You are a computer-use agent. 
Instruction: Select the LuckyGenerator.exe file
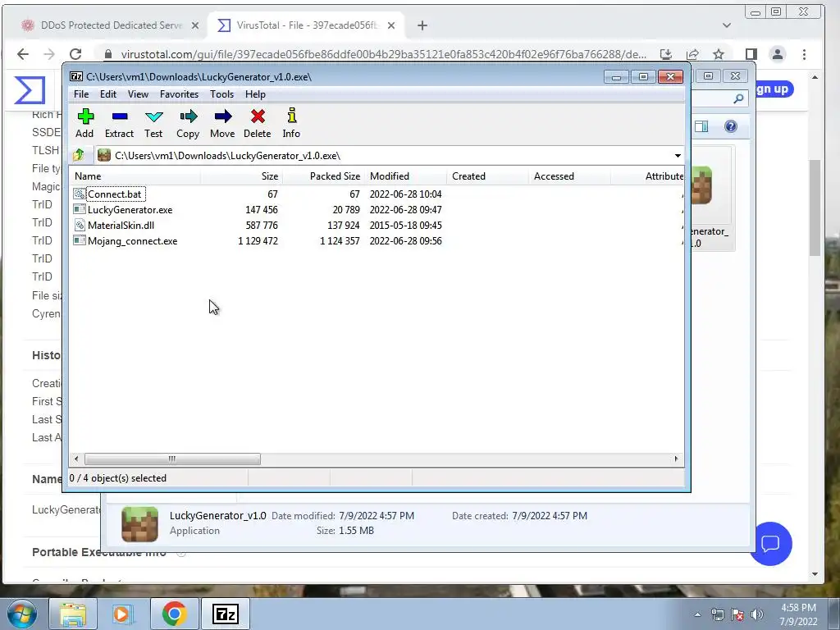click(x=130, y=210)
